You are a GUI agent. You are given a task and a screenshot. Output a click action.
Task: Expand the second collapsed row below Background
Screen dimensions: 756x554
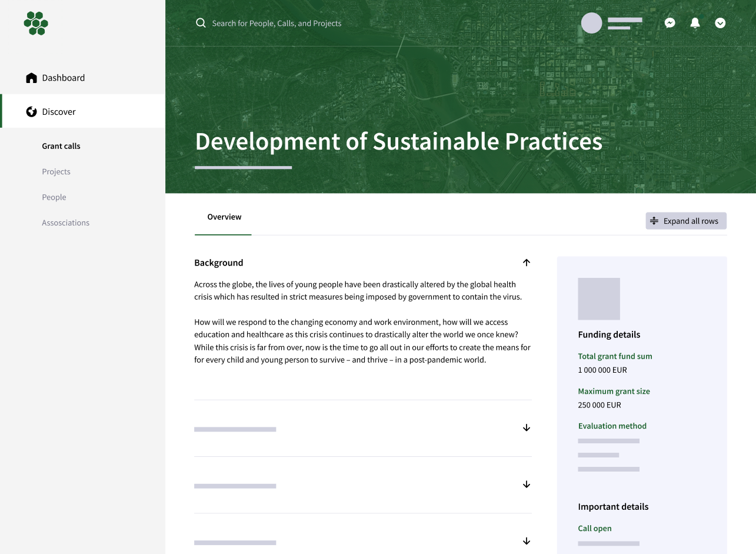[x=527, y=485]
